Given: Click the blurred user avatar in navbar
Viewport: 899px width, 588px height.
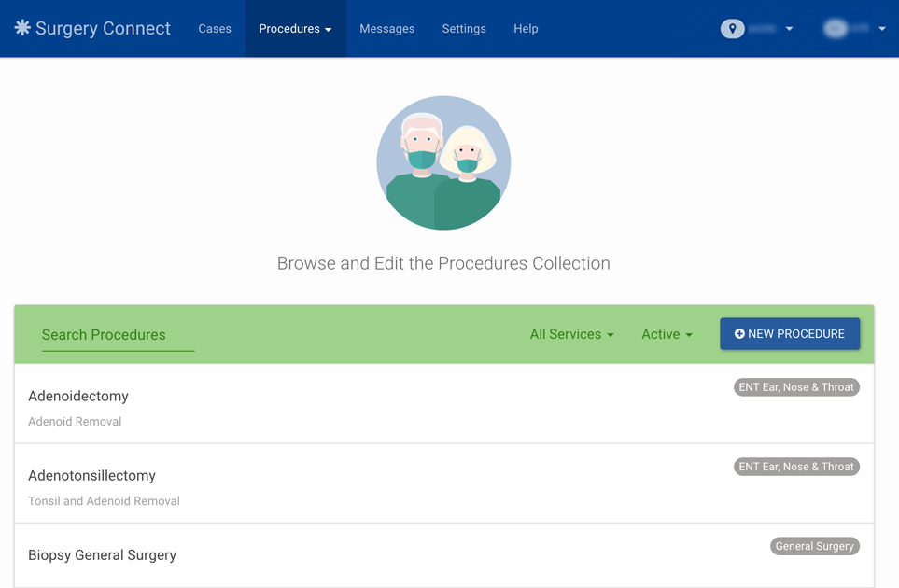Looking at the screenshot, I should pyautogui.click(x=835, y=29).
